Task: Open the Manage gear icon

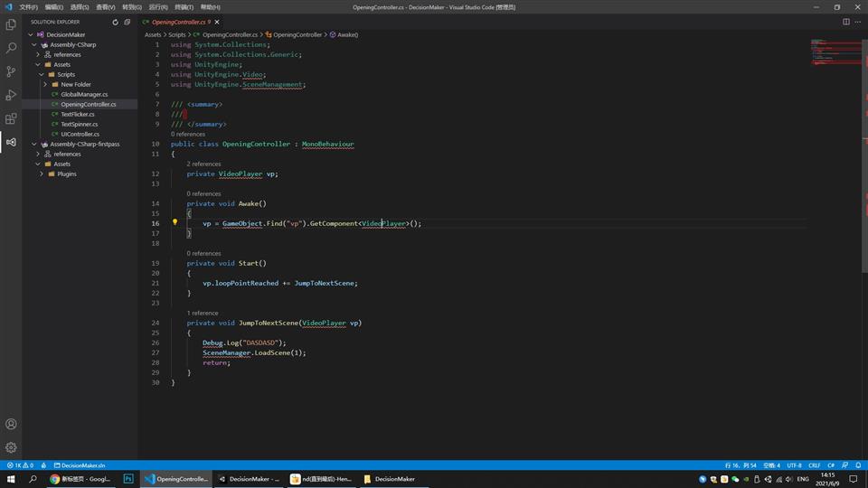Action: 11,447
